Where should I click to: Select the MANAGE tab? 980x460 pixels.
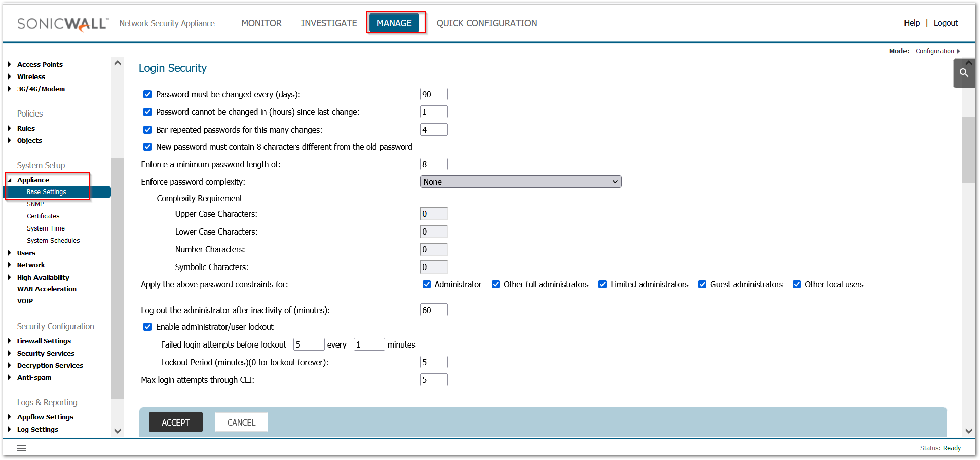pos(394,23)
